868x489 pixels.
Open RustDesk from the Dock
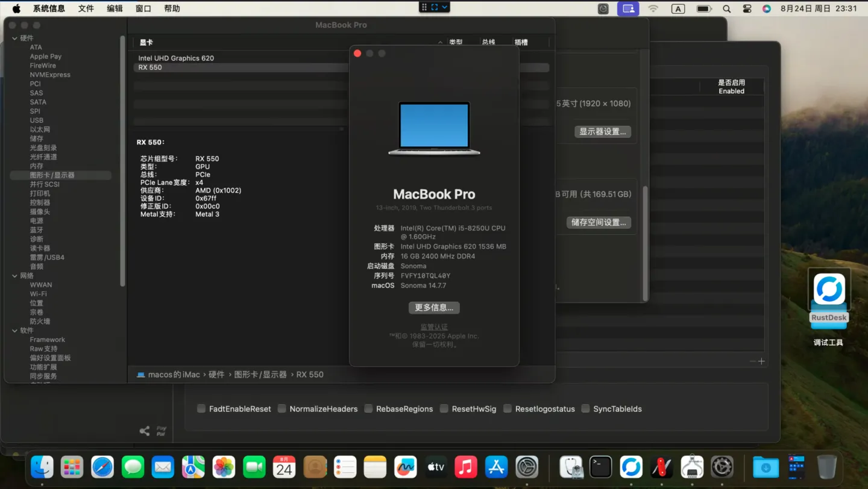(x=631, y=467)
